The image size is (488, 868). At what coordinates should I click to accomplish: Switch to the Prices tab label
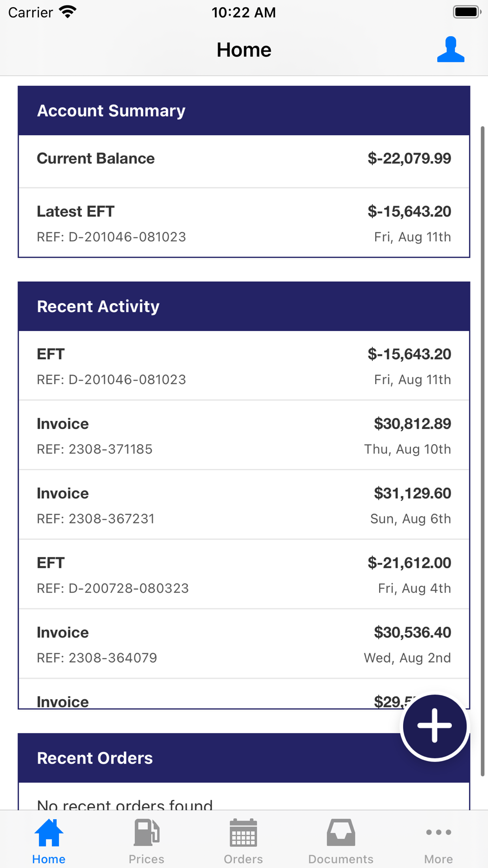pos(146,859)
